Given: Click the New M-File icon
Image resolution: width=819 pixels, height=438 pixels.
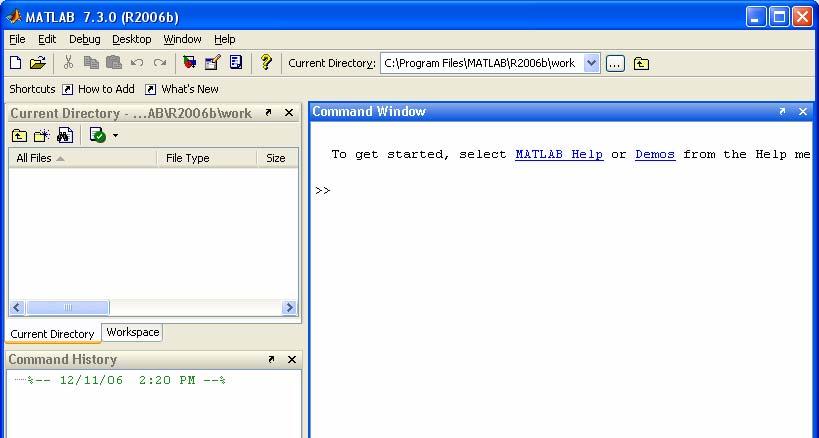Looking at the screenshot, I should pos(16,63).
